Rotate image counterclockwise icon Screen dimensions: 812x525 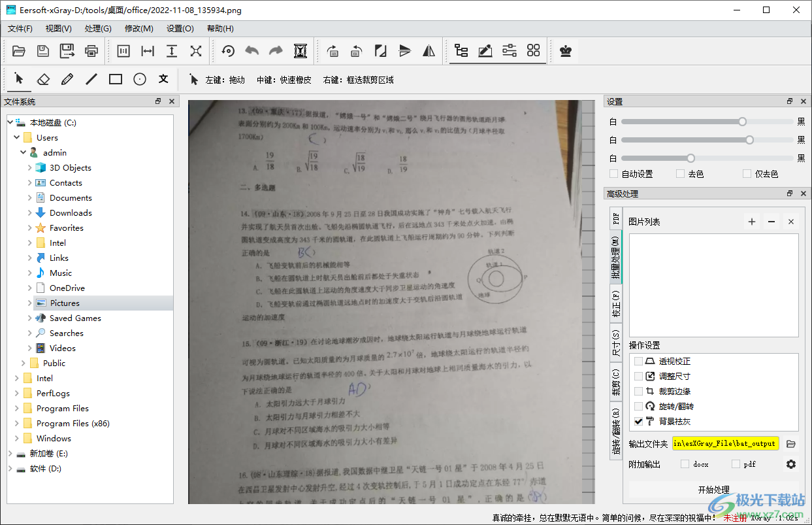[x=357, y=51]
